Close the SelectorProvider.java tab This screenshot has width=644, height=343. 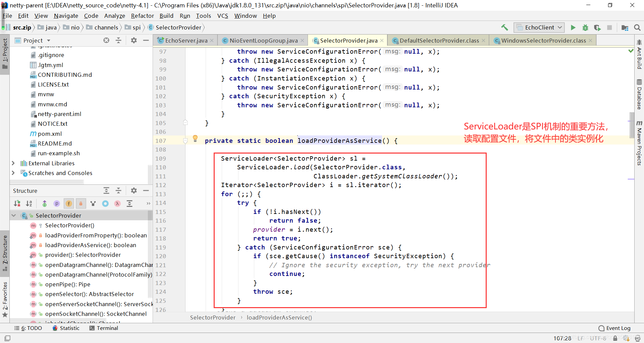(x=382, y=41)
